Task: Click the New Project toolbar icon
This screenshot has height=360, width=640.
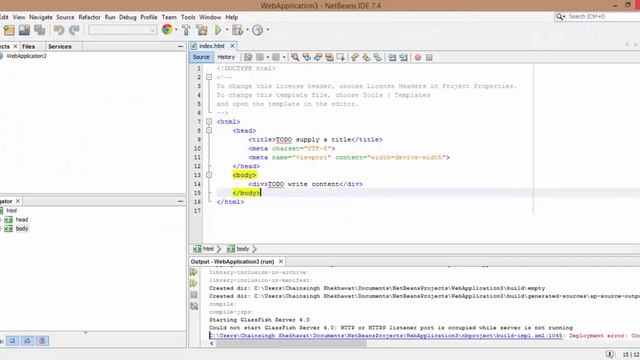Action: [9, 30]
